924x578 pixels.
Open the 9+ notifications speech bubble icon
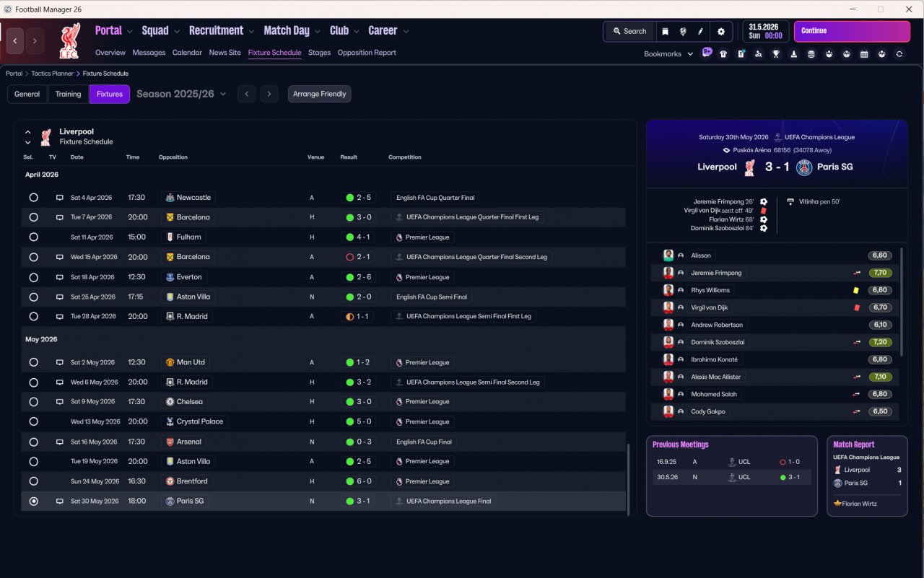click(x=707, y=53)
